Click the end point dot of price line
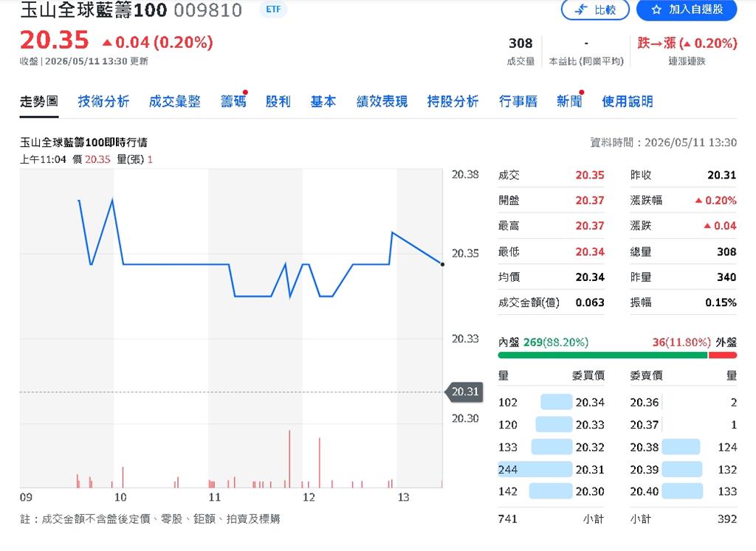Viewport: 756px width, 551px height. (442, 264)
